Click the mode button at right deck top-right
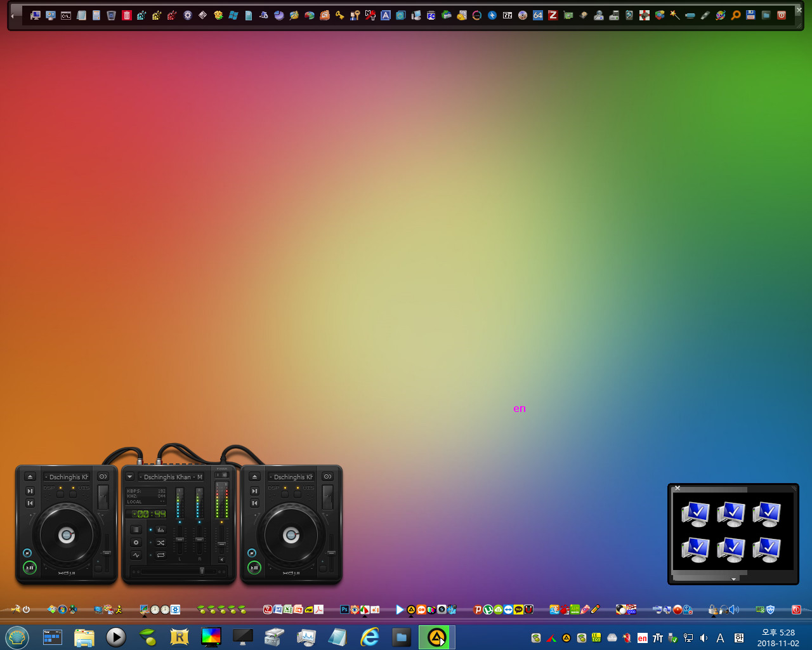Viewport: 812px width, 650px height. point(327,477)
